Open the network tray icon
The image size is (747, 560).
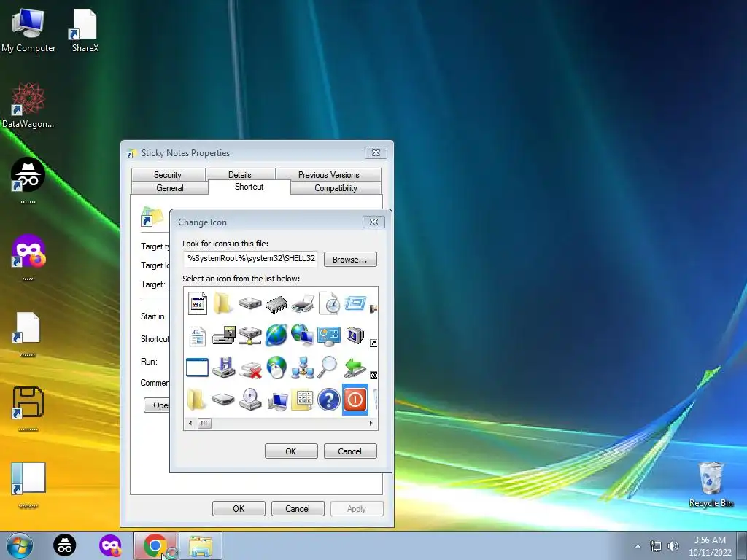coord(656,546)
